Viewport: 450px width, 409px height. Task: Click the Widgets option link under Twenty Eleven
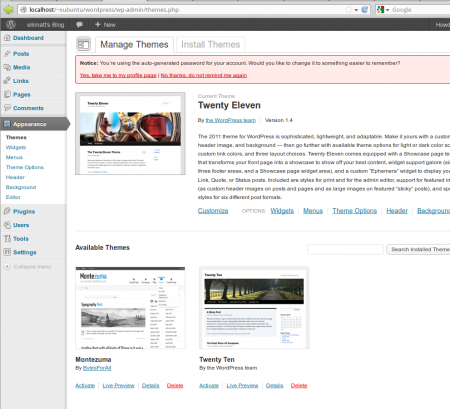tap(282, 211)
